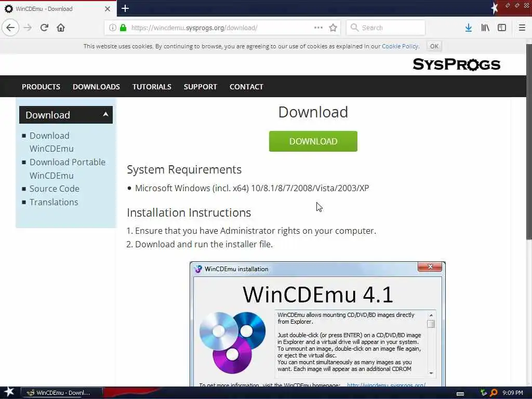Open the DOWNLOADS menu

[96, 87]
